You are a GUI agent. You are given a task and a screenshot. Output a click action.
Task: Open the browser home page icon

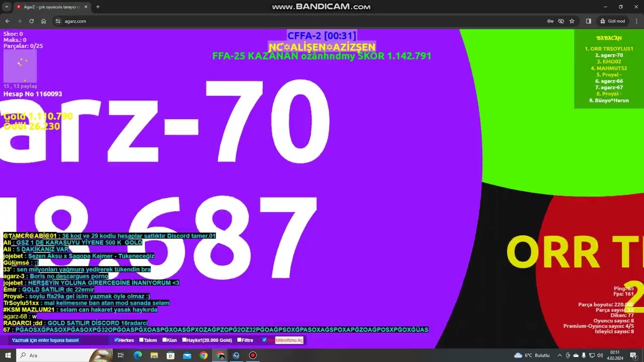44,21
